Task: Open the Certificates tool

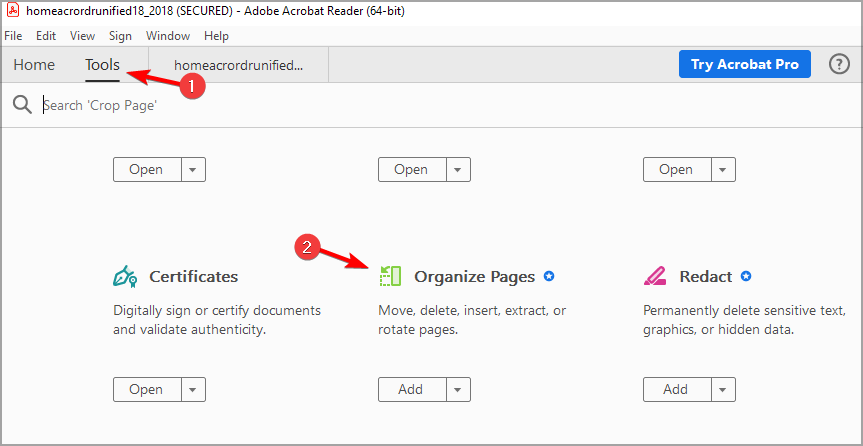Action: click(146, 389)
